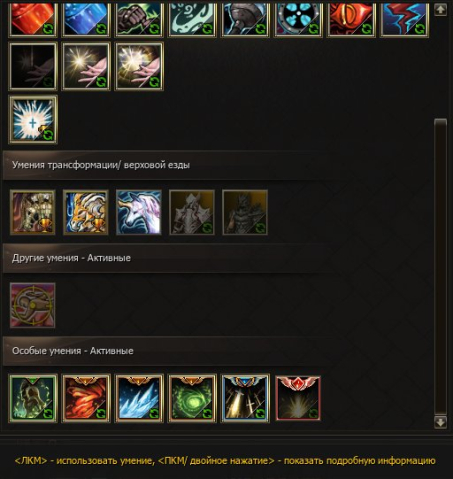Screen dimensions: 453x479
Task: Use the red-framed golden burst skill
Action: (298, 398)
